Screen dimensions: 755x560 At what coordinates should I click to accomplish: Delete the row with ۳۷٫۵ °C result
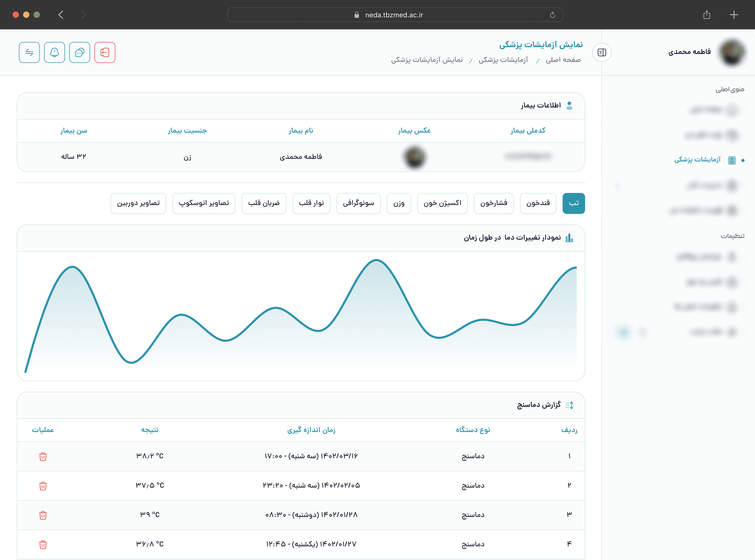43,486
